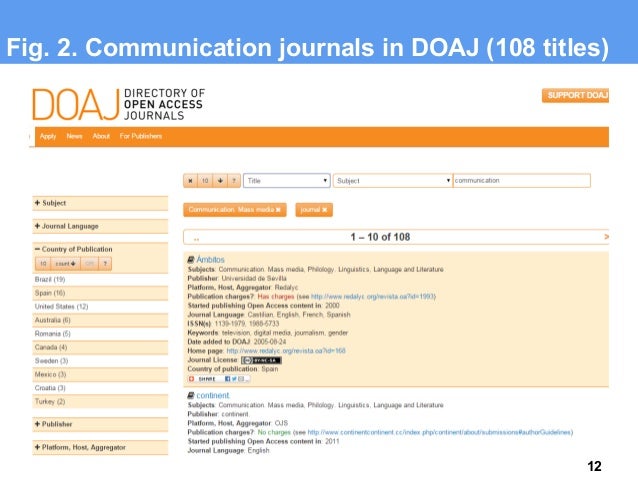
Task: Open the continent. author guidelines charges link
Action: tap(440, 432)
